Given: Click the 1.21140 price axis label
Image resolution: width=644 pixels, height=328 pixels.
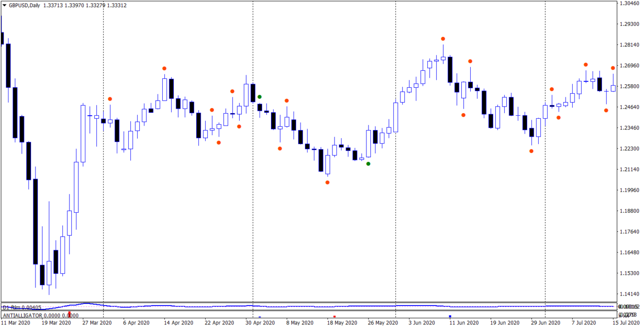Looking at the screenshot, I should (630, 169).
